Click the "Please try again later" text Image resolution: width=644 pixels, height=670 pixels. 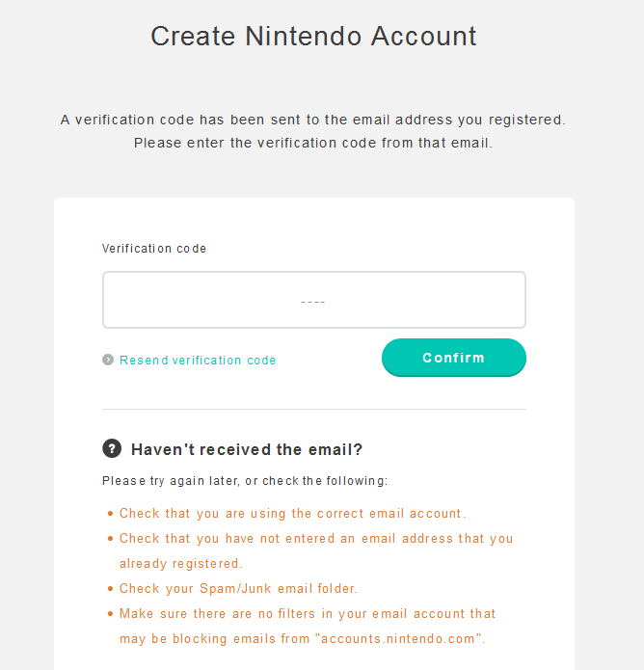point(245,481)
